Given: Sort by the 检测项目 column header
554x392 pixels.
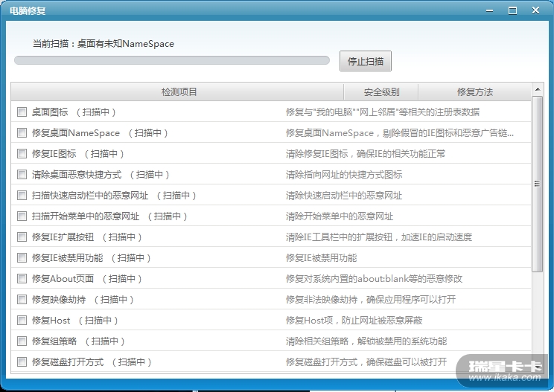Looking at the screenshot, I should 177,92.
